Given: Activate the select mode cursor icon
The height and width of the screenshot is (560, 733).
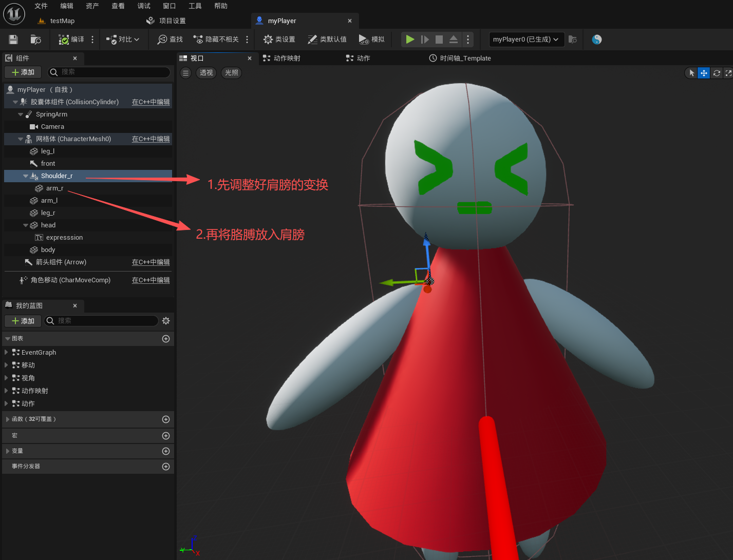Looking at the screenshot, I should (691, 73).
